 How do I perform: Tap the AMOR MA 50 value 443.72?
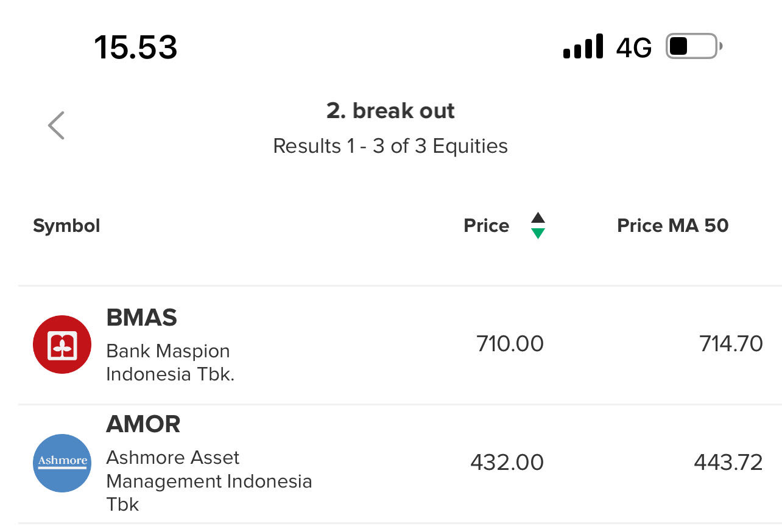728,463
